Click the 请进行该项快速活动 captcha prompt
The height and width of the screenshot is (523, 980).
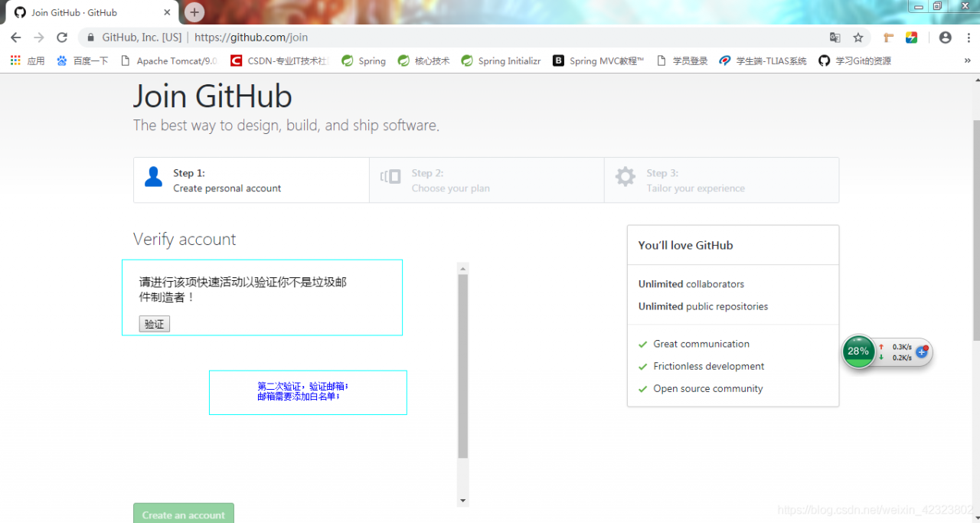(x=243, y=289)
